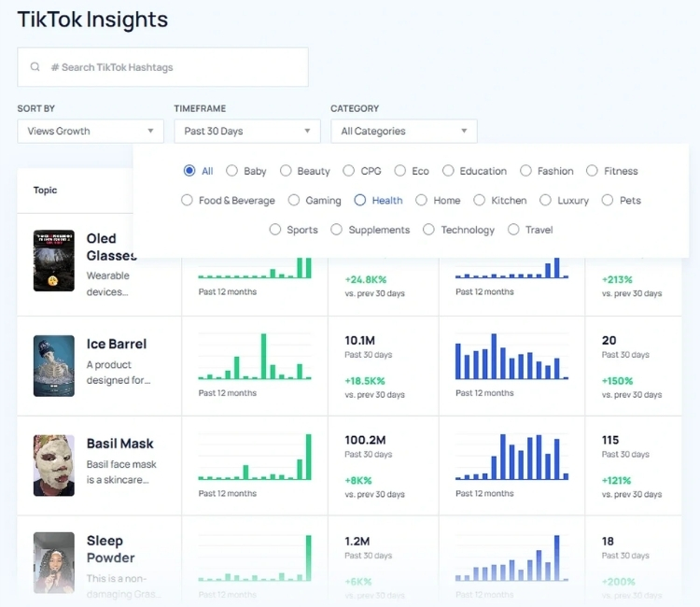Image resolution: width=700 pixels, height=607 pixels.
Task: Select the Kitchen category radio button
Action: click(480, 200)
